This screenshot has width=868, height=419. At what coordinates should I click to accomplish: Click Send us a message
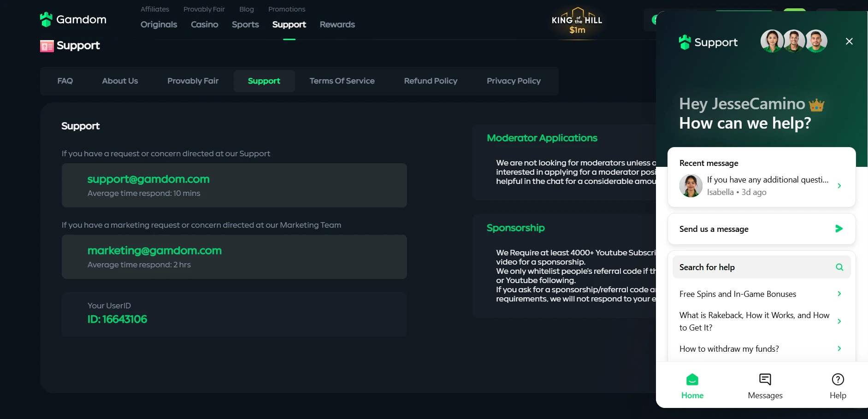point(762,229)
